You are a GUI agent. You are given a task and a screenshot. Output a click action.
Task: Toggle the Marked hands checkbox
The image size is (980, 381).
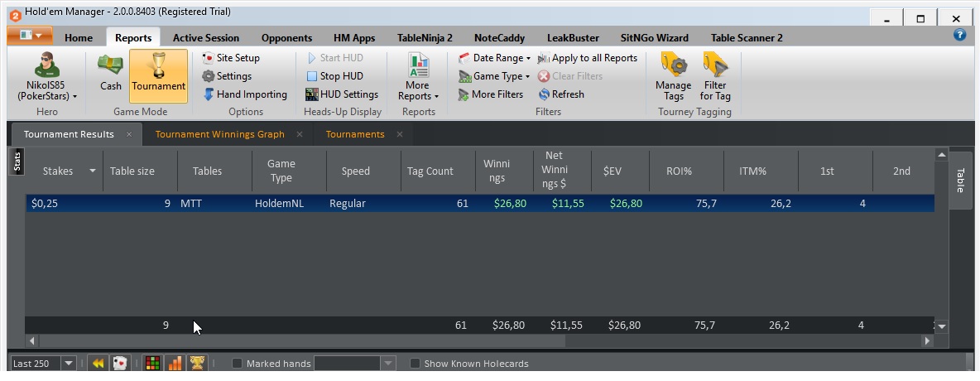pos(238,364)
